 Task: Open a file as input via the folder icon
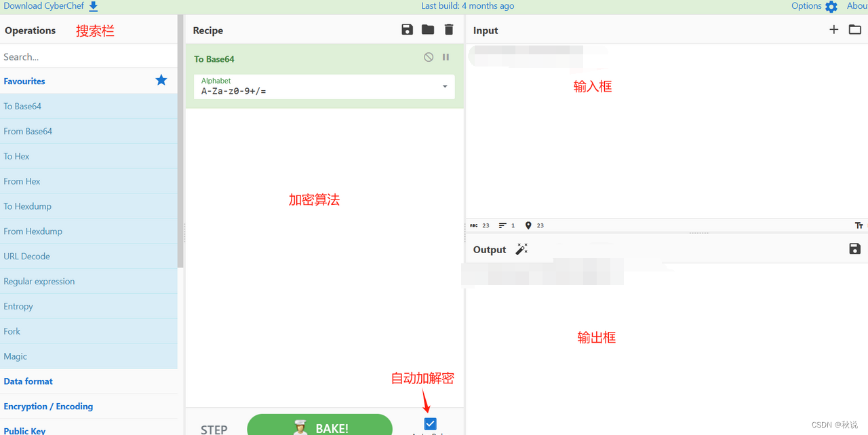[x=855, y=30]
